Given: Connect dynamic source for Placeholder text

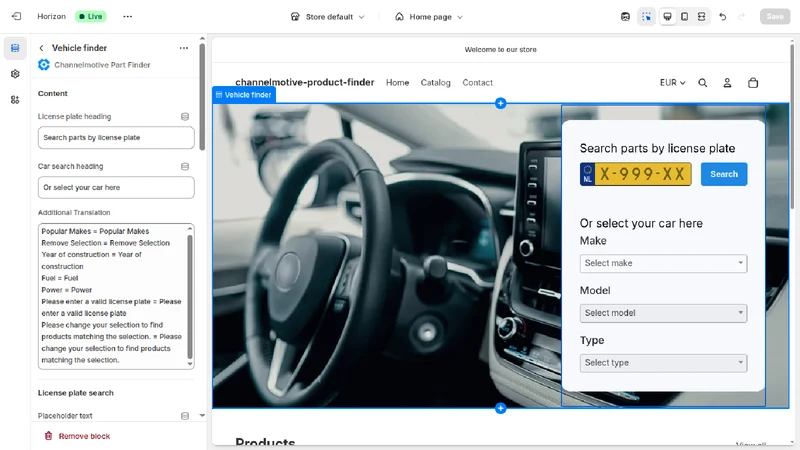Looking at the screenshot, I should tap(185, 416).
